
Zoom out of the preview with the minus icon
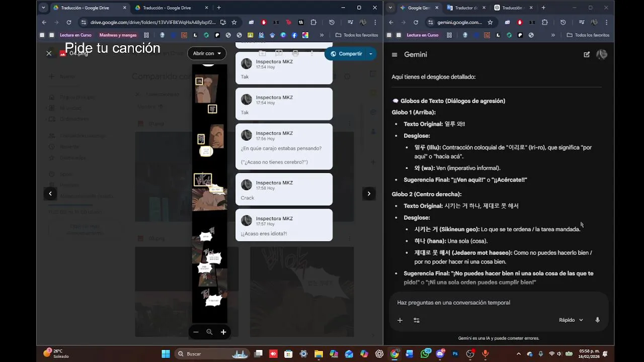(196, 332)
